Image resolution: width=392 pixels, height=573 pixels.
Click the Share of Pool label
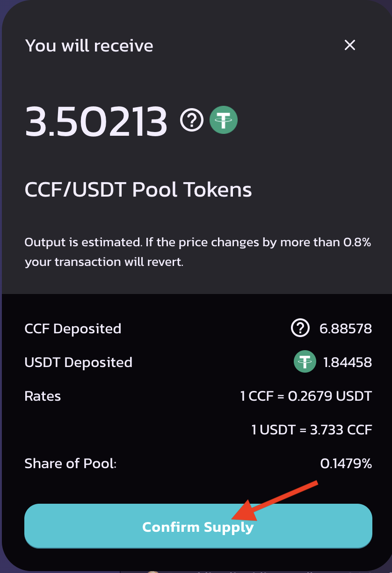click(70, 463)
